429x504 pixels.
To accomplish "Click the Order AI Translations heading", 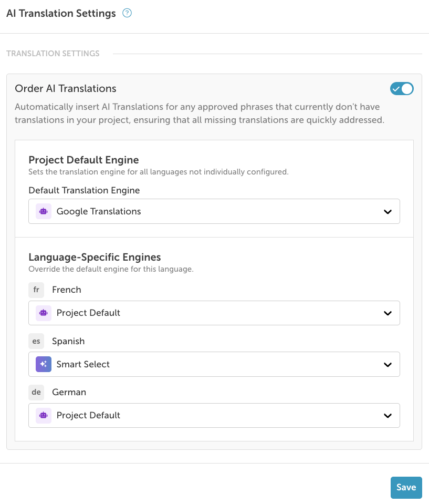I will coord(66,88).
